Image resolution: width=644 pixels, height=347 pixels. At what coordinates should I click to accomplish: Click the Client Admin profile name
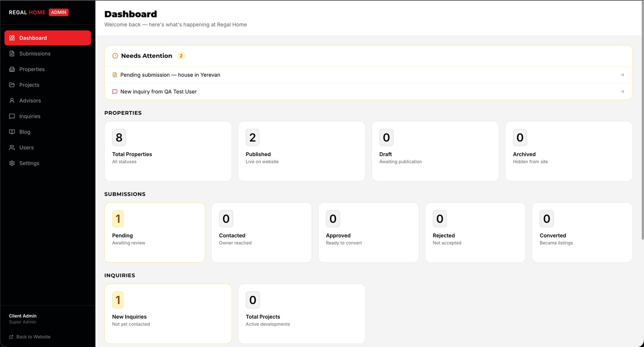(x=23, y=316)
